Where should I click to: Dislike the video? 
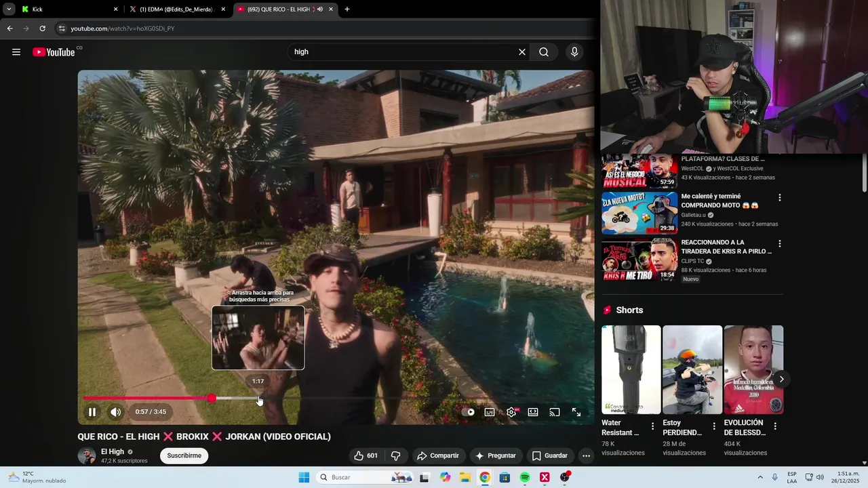click(396, 455)
